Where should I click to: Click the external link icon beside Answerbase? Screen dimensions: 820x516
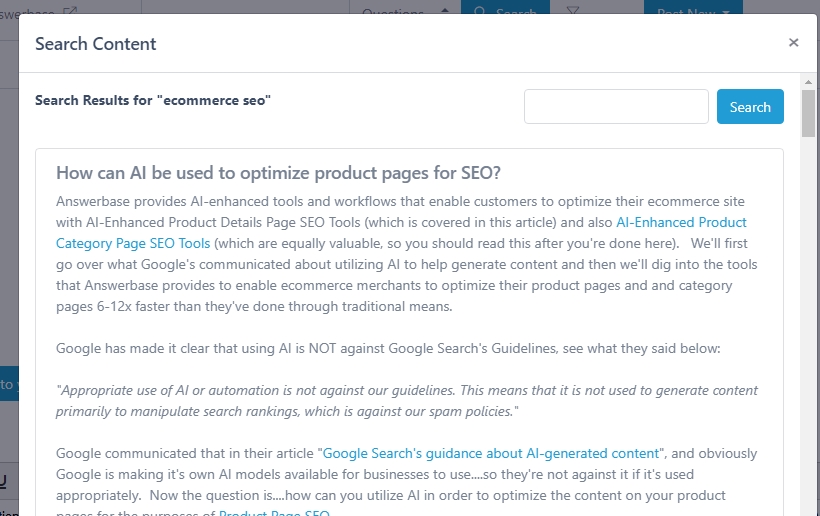[x=70, y=10]
